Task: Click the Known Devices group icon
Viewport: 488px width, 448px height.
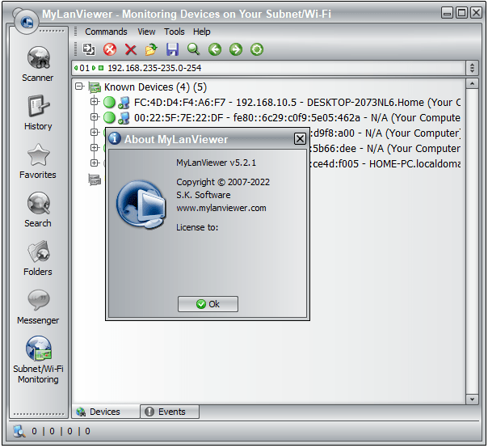Action: click(x=95, y=87)
